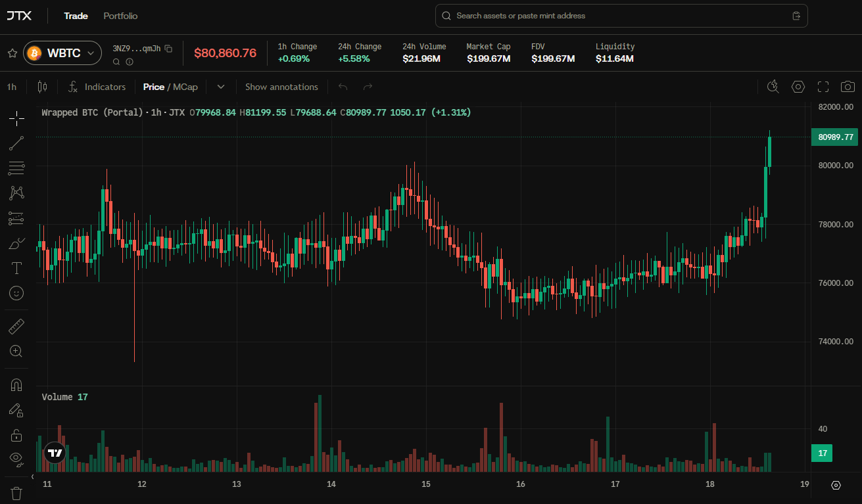
Task: Enter fullscreen chart mode
Action: [823, 87]
